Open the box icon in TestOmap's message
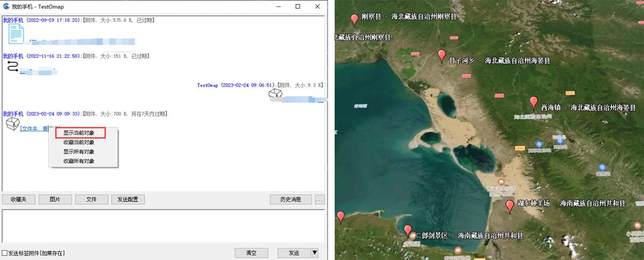The height and width of the screenshot is (260, 644). [275, 95]
